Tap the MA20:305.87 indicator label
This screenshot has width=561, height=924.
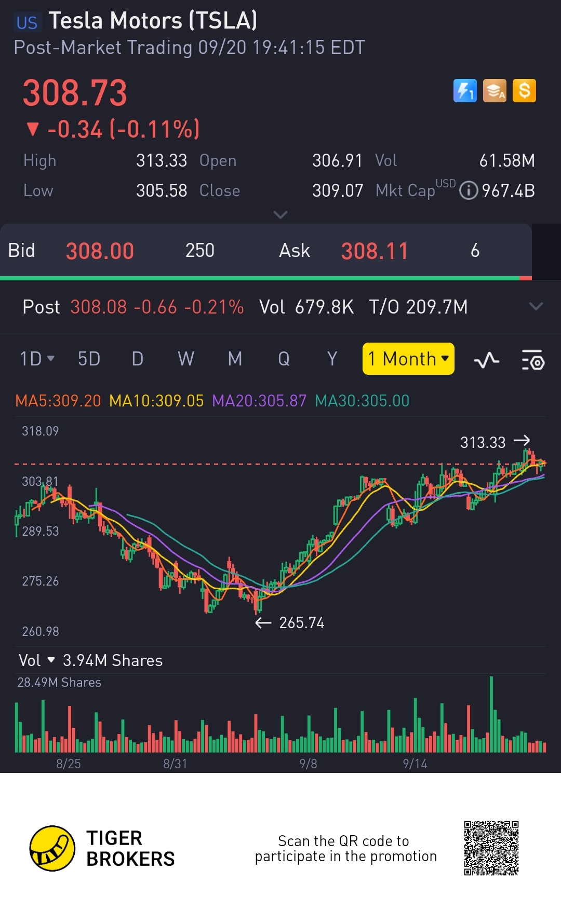(x=259, y=401)
